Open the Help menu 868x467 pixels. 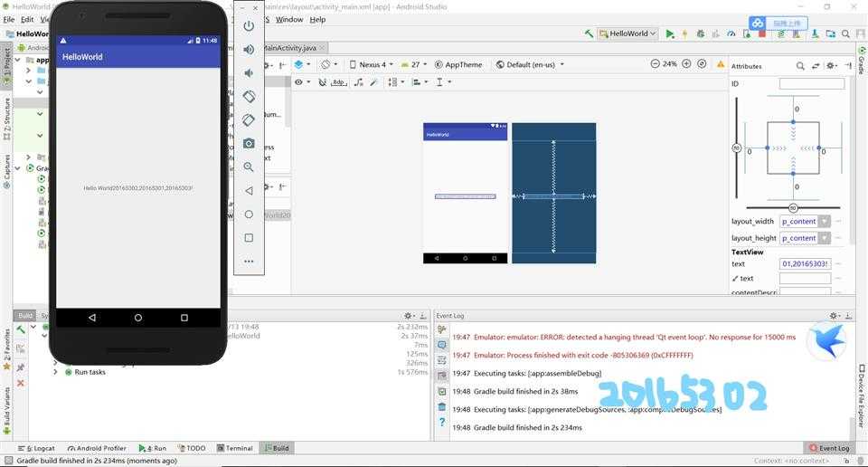coord(317,19)
